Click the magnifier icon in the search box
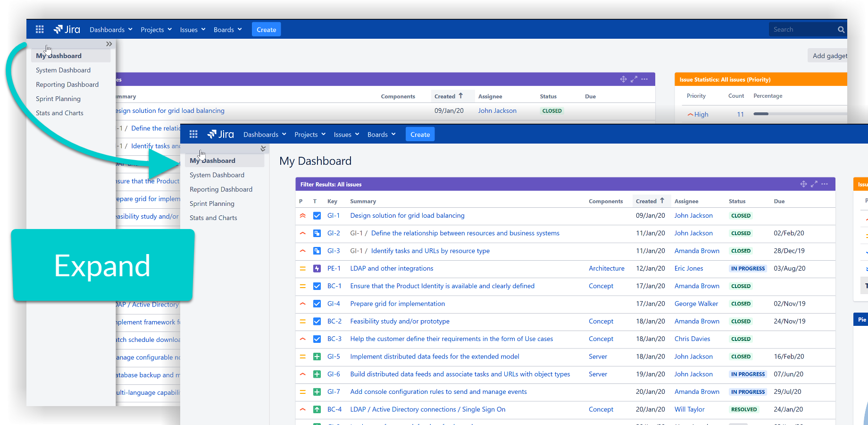This screenshot has height=425, width=868. tap(841, 30)
